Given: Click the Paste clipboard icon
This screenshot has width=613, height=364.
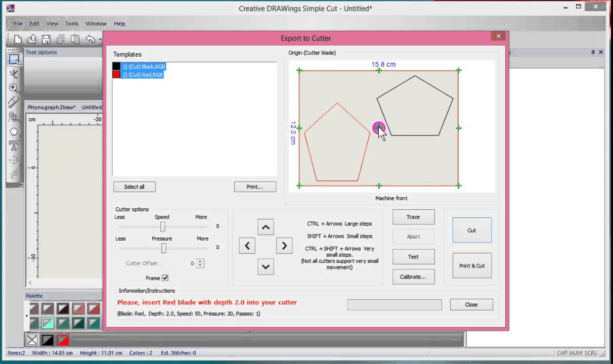Looking at the screenshot, I should tap(75, 39).
